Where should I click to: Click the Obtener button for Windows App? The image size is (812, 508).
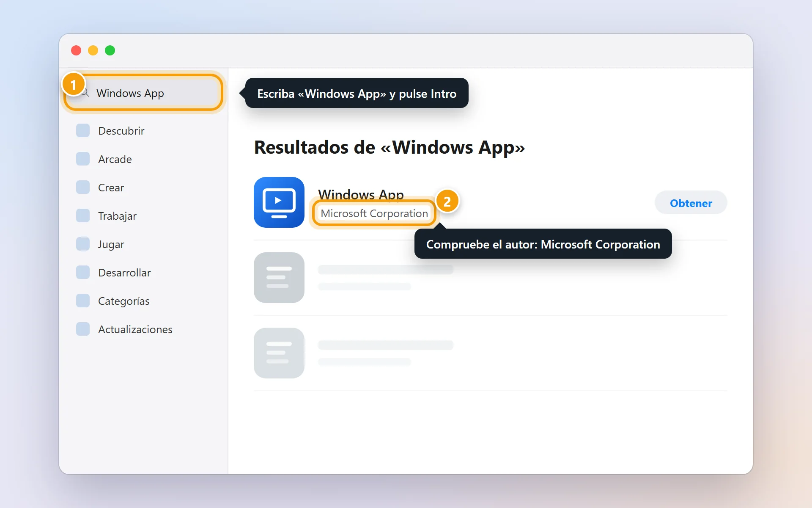click(691, 203)
